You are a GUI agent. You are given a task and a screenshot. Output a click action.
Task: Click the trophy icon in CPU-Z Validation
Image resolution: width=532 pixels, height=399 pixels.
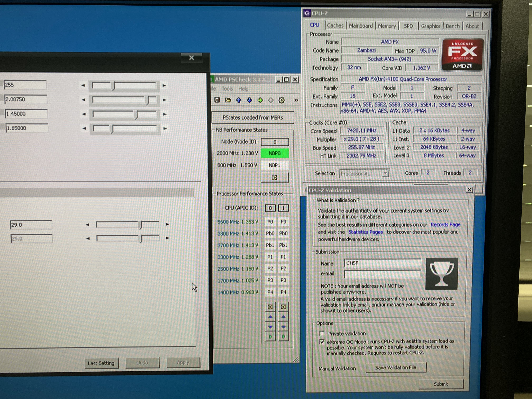(442, 274)
